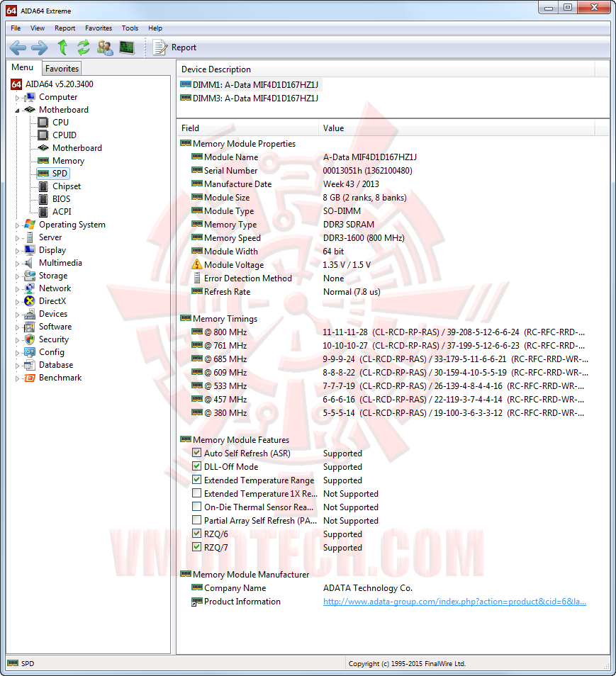This screenshot has height=676, width=616.
Task: Open the View menu
Action: coord(38,28)
